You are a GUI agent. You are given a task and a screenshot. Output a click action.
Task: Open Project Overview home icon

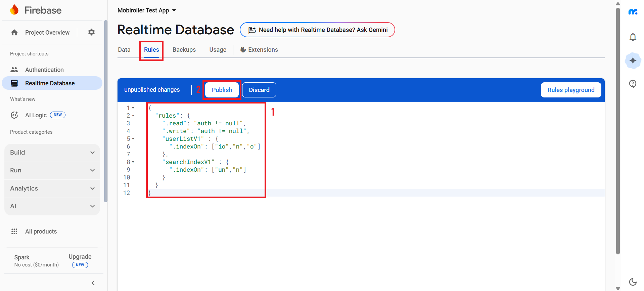[x=14, y=33]
